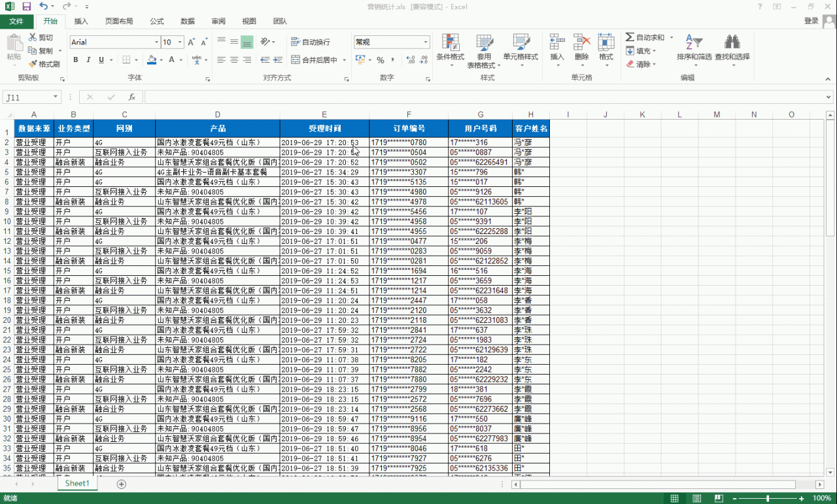Click increase decimal button
Screen dimensions: 837x504
pos(411,60)
